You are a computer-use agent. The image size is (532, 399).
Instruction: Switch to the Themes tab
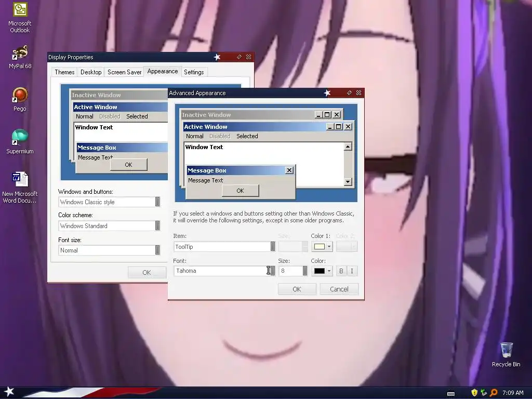64,72
